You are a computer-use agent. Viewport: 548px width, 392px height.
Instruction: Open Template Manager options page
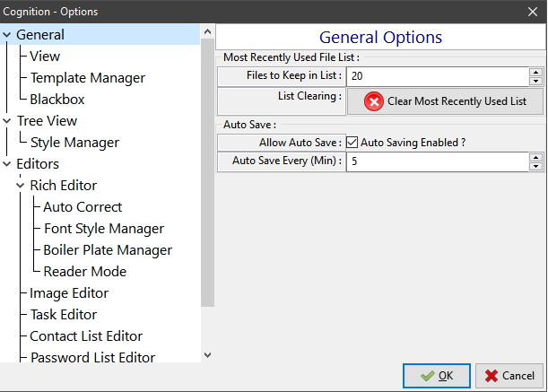pyautogui.click(x=87, y=78)
